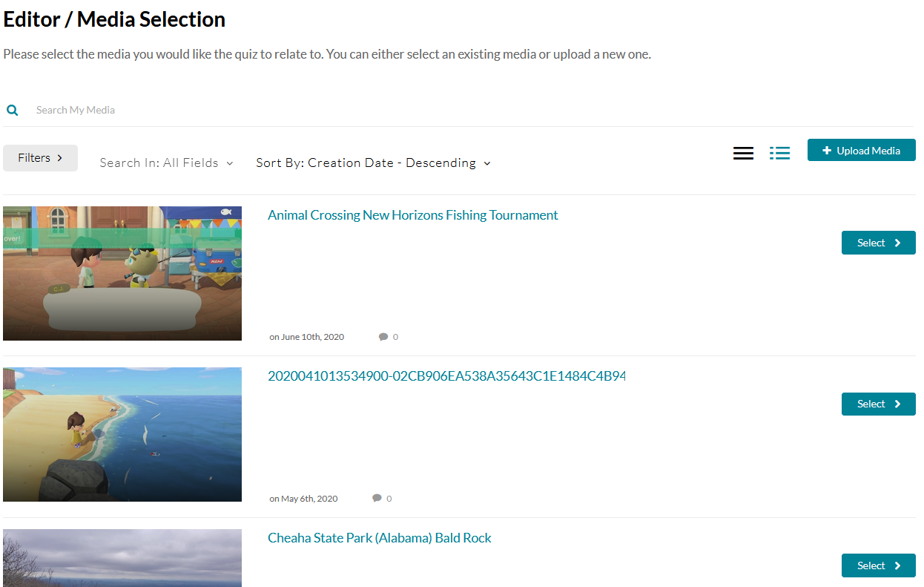Click the Cheaha State Park thumbnail

pyautogui.click(x=122, y=557)
